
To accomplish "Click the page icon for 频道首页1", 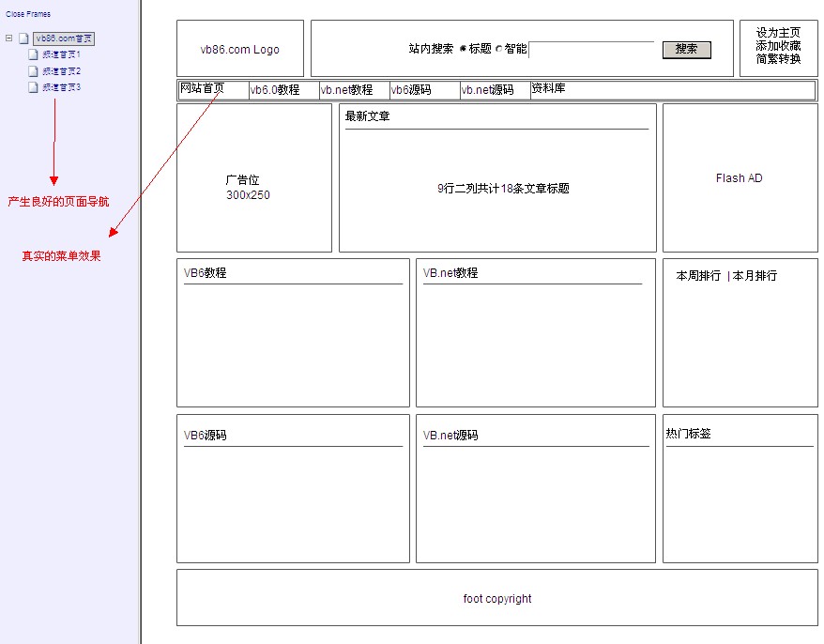I will click(33, 54).
